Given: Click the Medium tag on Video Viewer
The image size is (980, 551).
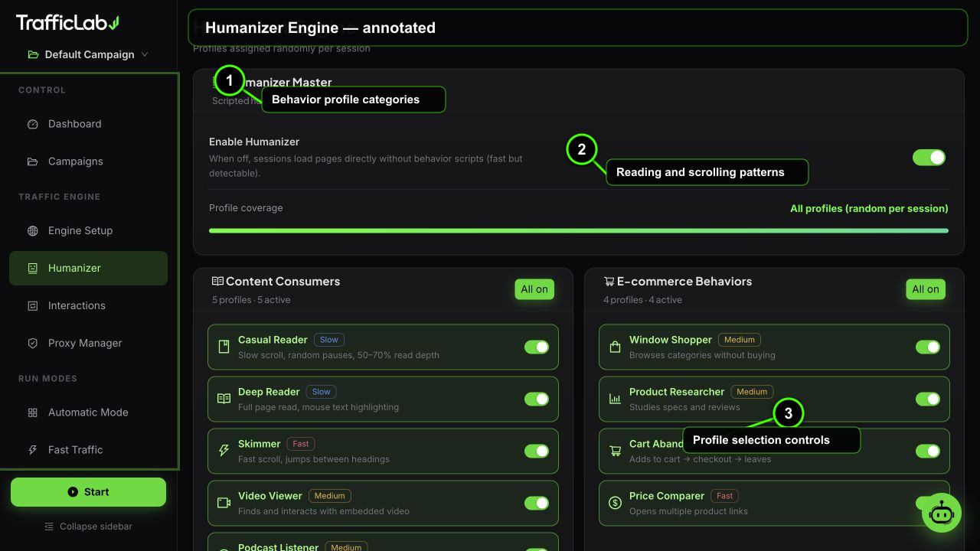Looking at the screenshot, I should click(x=330, y=496).
